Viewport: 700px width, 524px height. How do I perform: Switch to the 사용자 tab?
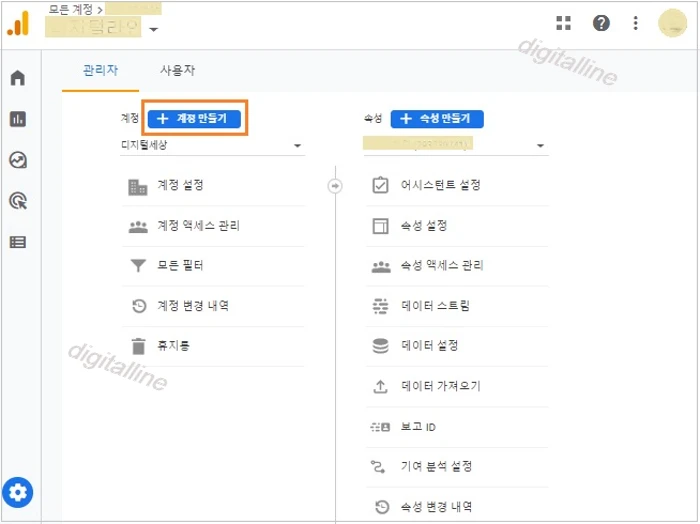coord(178,71)
